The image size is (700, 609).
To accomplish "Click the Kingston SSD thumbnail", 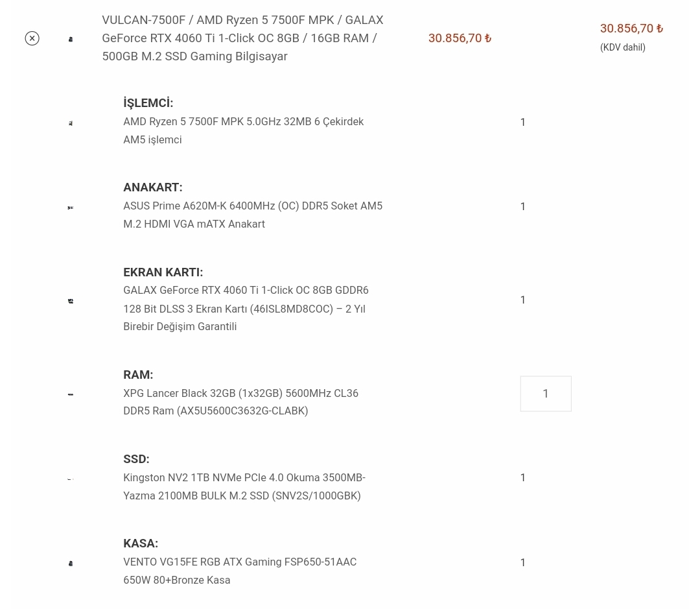I will pyautogui.click(x=71, y=479).
